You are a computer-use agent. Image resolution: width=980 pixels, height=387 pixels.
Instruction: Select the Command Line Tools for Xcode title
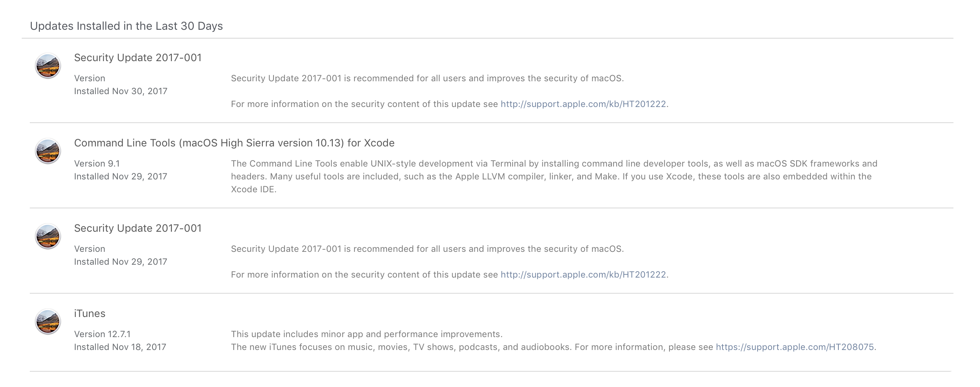pyautogui.click(x=234, y=143)
